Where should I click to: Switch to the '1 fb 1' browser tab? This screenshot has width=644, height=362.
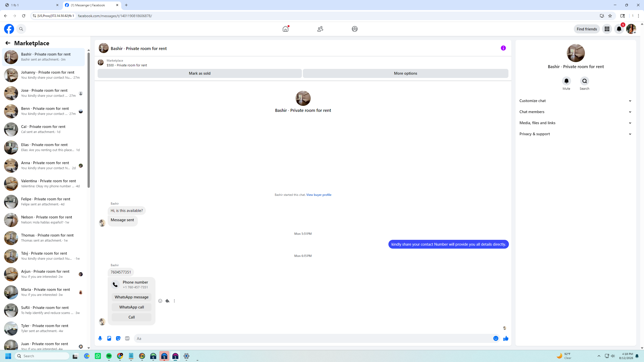click(32, 5)
